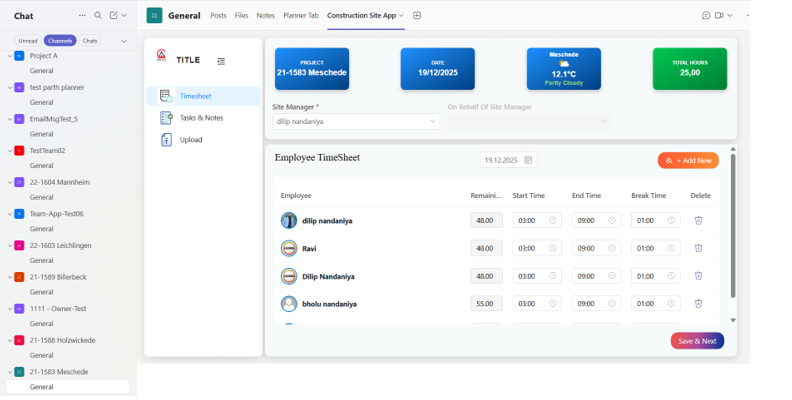792x400 pixels.
Task: Start a video meeting from the header
Action: pos(719,16)
